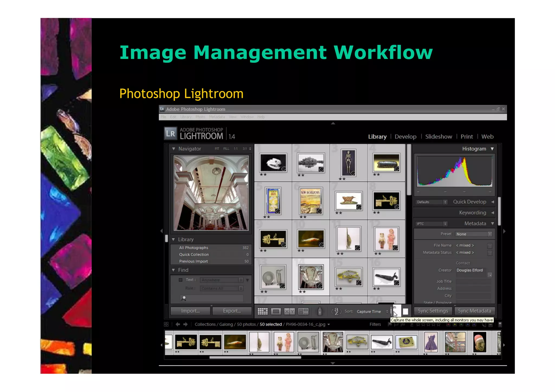This screenshot has width=555, height=392.
Task: Open the Anywhere text search dropdown
Action: (x=221, y=280)
